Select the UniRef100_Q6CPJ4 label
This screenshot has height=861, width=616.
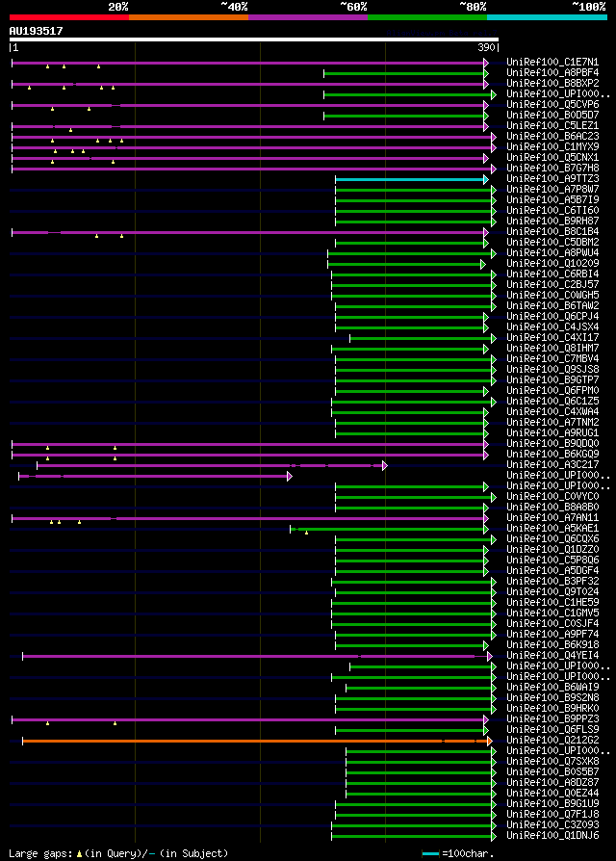[x=552, y=316]
